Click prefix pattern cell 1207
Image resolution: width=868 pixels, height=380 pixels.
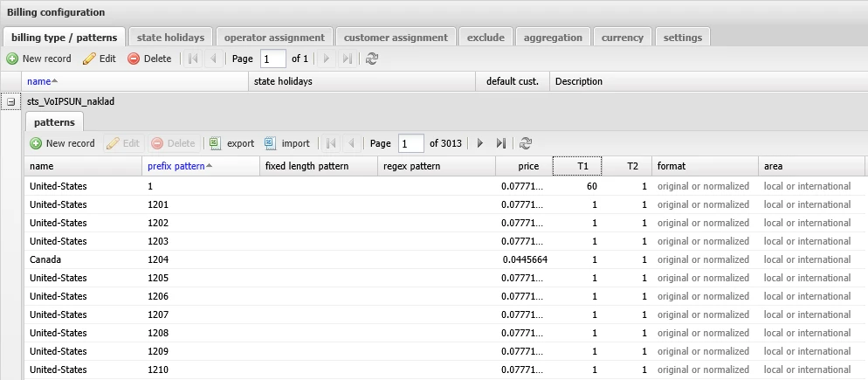200,314
